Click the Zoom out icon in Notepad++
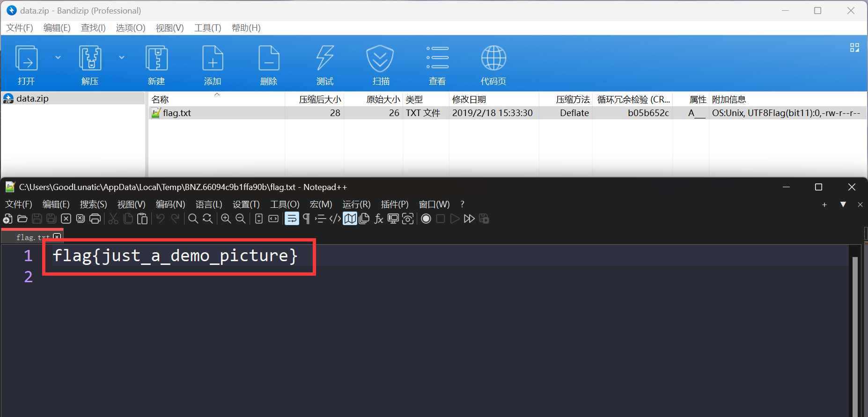 pos(241,219)
